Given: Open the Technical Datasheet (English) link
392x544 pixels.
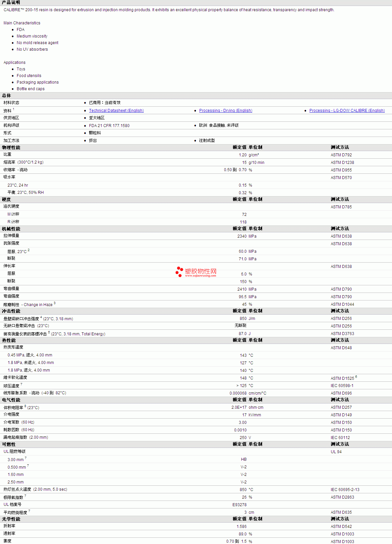Looking at the screenshot, I should click(116, 111).
